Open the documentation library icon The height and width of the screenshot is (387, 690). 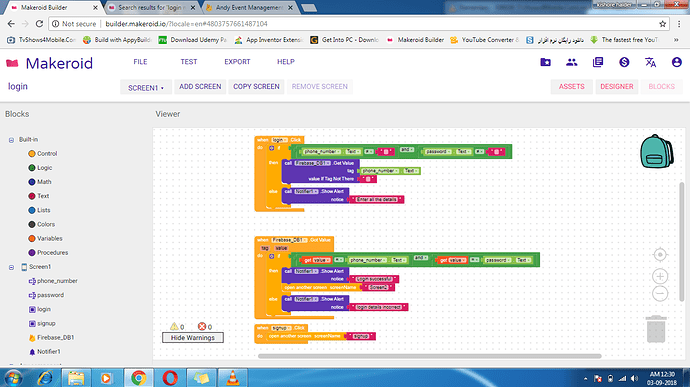click(598, 62)
